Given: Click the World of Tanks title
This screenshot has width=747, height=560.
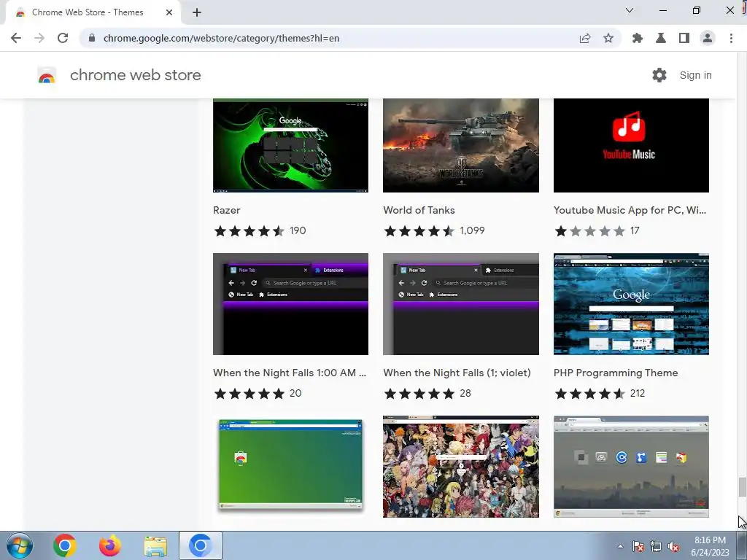Looking at the screenshot, I should [419, 211].
